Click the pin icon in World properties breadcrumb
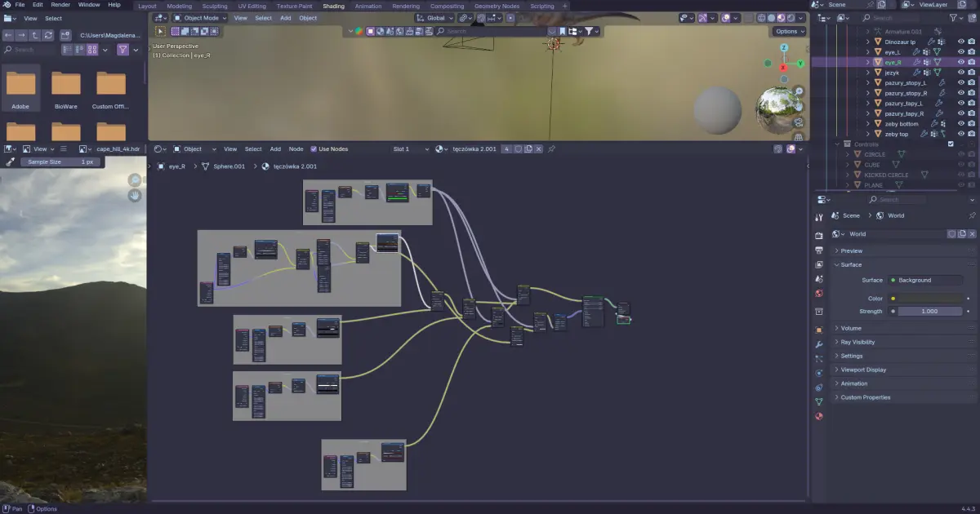 pyautogui.click(x=972, y=215)
